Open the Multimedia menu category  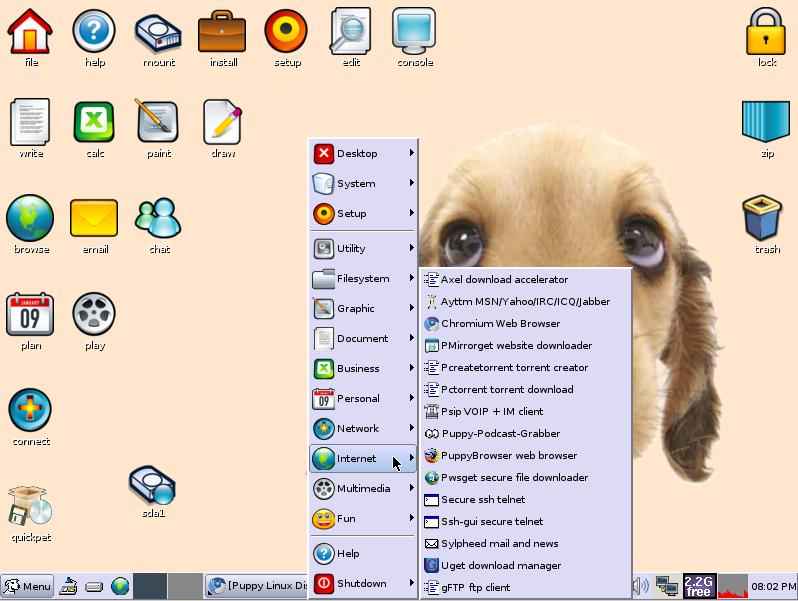click(x=363, y=489)
